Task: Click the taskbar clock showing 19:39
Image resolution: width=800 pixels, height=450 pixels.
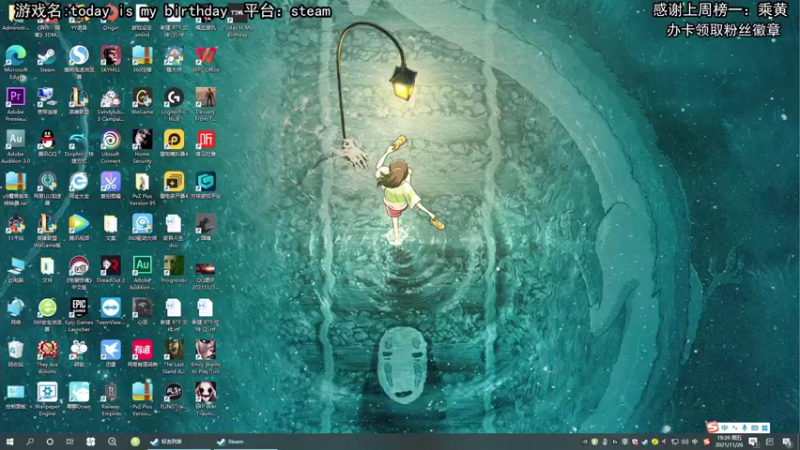Action: point(730,442)
